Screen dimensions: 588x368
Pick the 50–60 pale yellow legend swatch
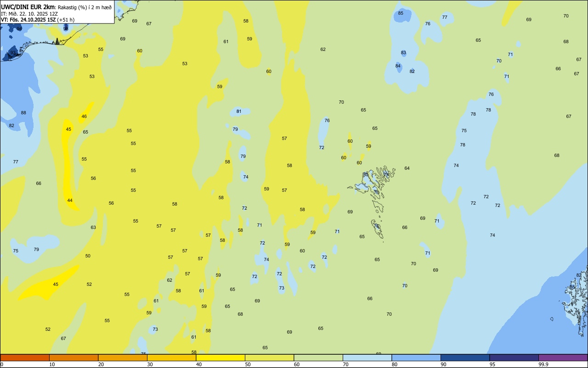pyautogui.click(x=269, y=357)
